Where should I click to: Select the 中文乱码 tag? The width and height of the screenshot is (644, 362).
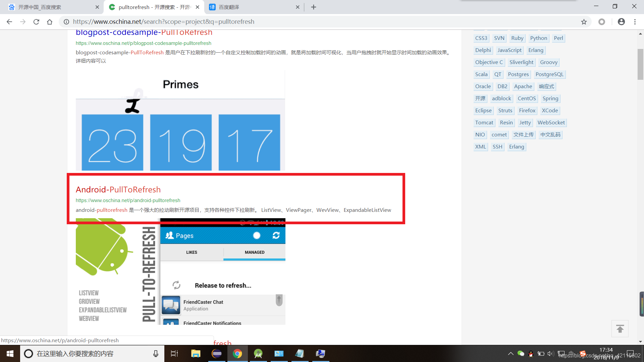[x=550, y=135]
